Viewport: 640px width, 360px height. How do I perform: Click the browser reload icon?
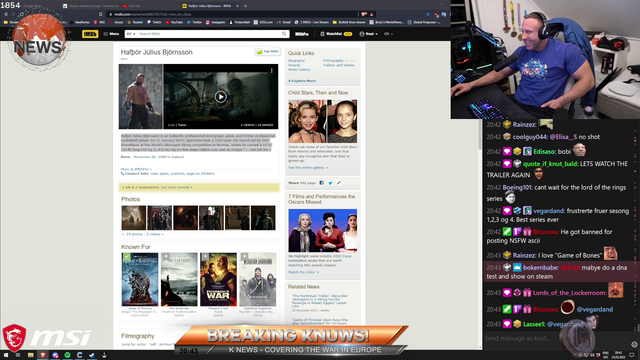(22, 14)
